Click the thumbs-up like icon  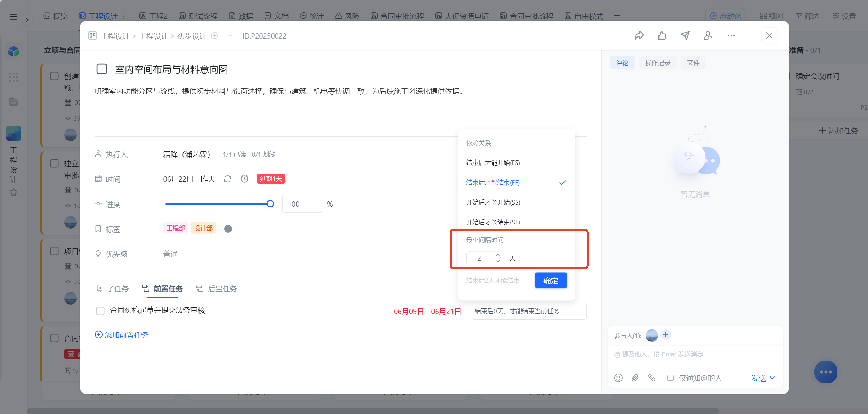coord(662,35)
